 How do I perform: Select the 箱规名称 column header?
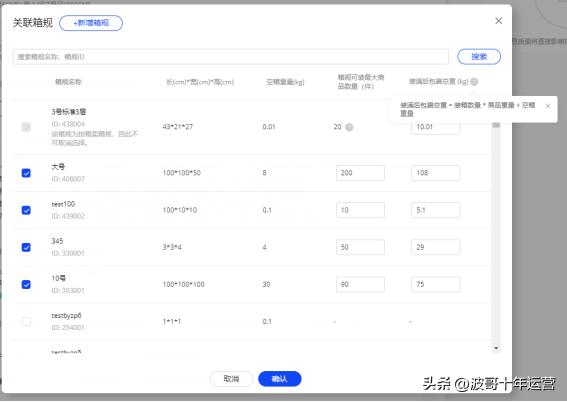point(68,82)
